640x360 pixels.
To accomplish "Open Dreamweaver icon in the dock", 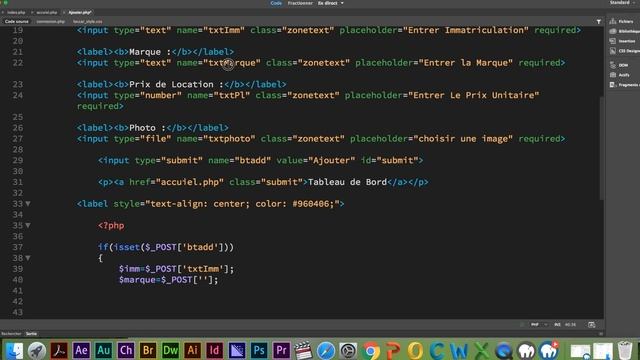I will pos(170,350).
